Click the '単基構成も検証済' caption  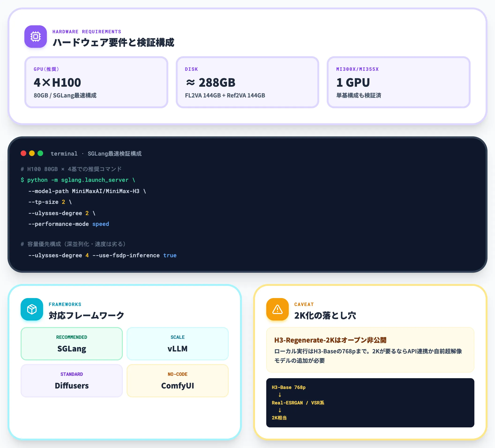click(x=359, y=96)
